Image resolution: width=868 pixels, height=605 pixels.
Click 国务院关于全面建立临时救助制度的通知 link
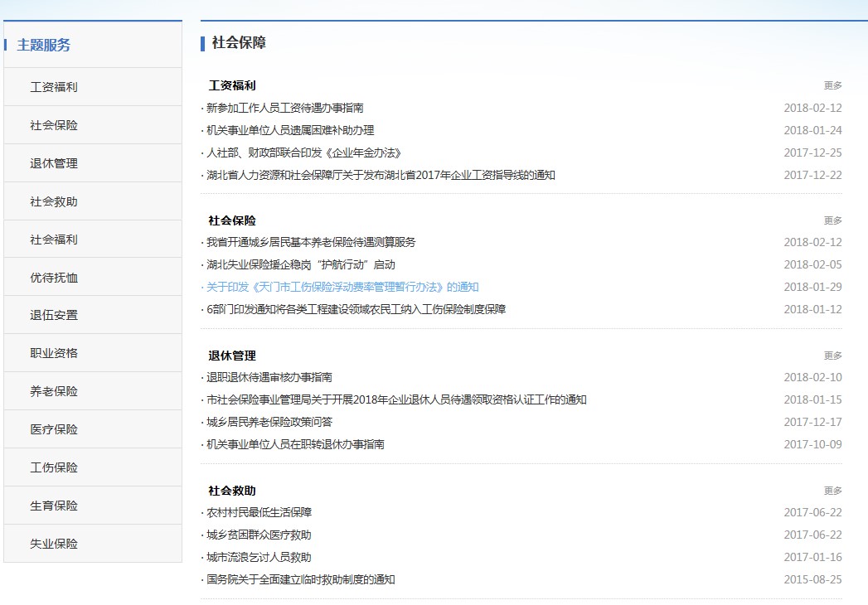pyautogui.click(x=301, y=579)
